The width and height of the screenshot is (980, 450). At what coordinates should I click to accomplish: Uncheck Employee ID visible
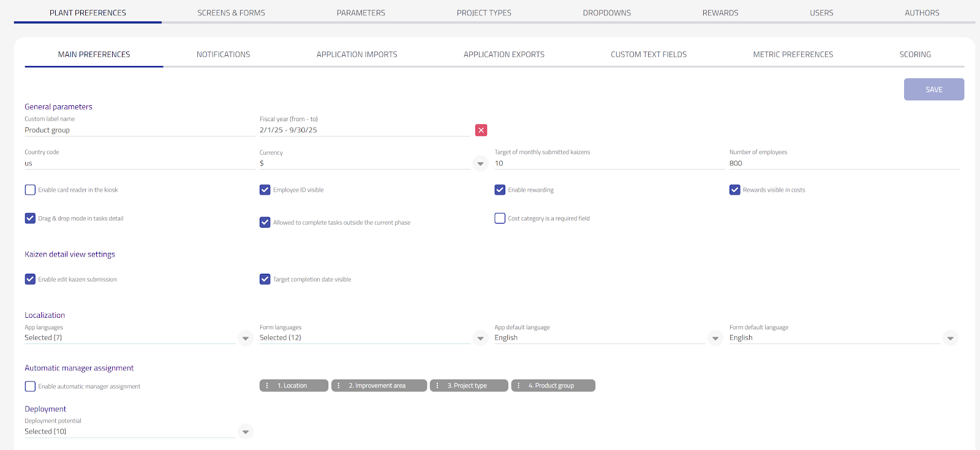point(265,190)
